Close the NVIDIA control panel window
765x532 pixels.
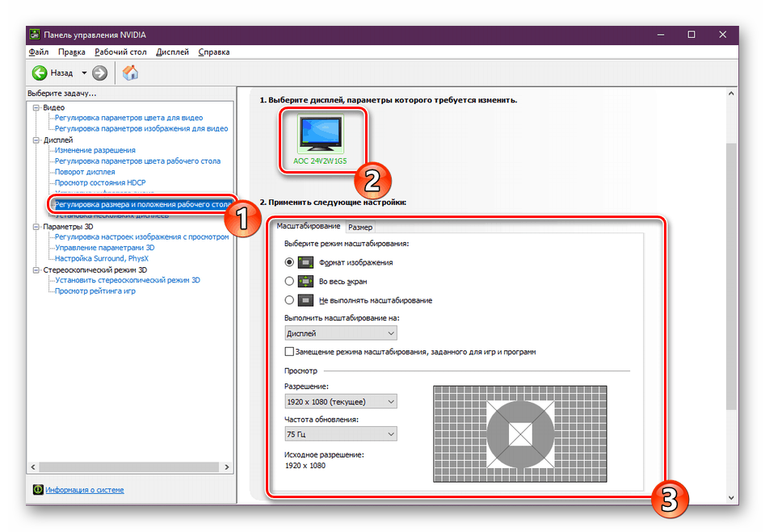[722, 35]
